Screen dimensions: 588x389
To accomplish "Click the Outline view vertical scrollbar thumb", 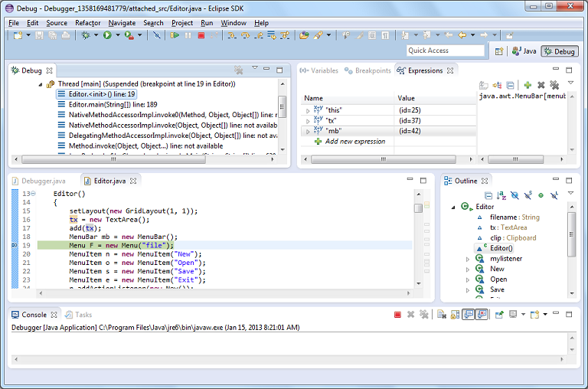I will [x=571, y=234].
